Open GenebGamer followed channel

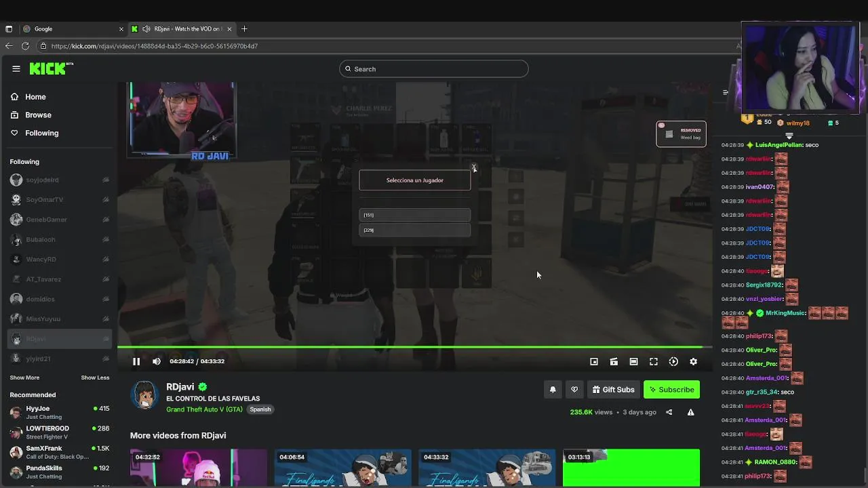tap(60, 220)
